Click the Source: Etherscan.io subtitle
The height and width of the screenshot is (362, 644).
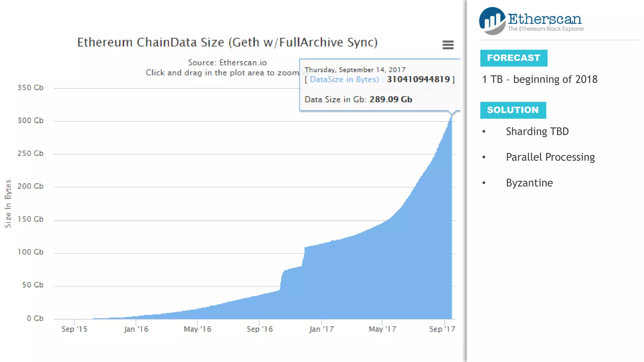[227, 63]
